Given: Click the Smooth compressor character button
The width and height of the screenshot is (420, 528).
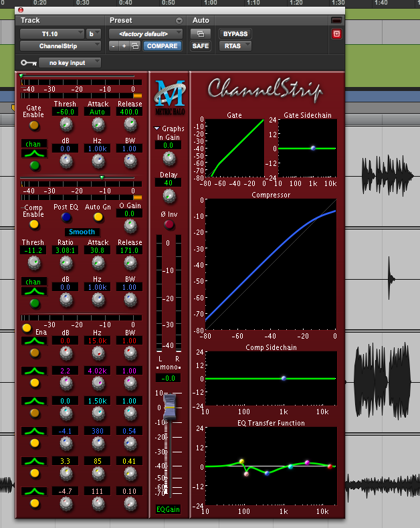Looking at the screenshot, I should pyautogui.click(x=82, y=232).
